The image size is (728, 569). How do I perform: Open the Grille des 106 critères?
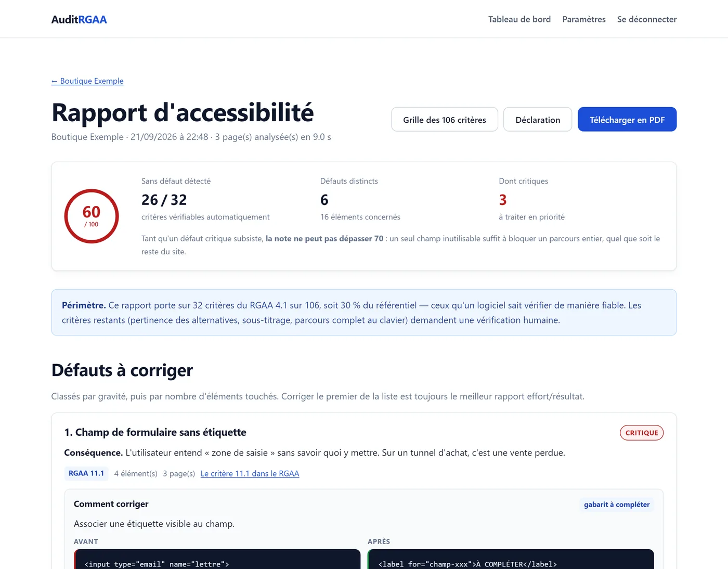tap(445, 120)
